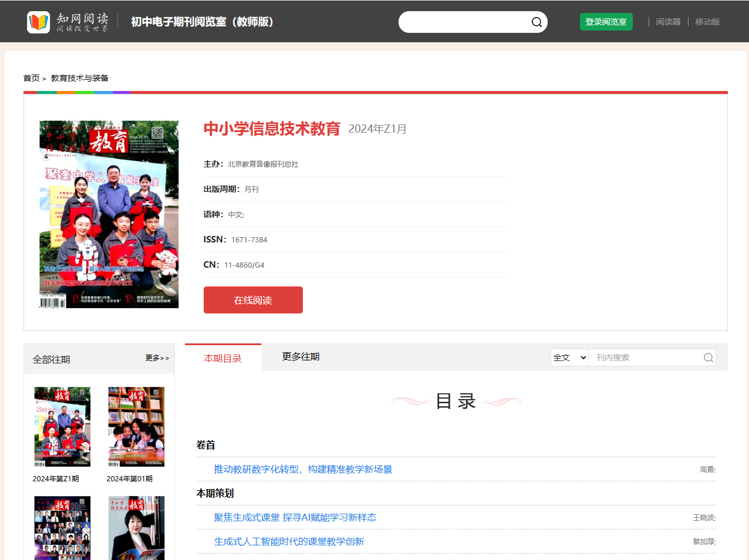
Task: Click the publisher name 北京教育音像报刊总社
Action: (263, 164)
